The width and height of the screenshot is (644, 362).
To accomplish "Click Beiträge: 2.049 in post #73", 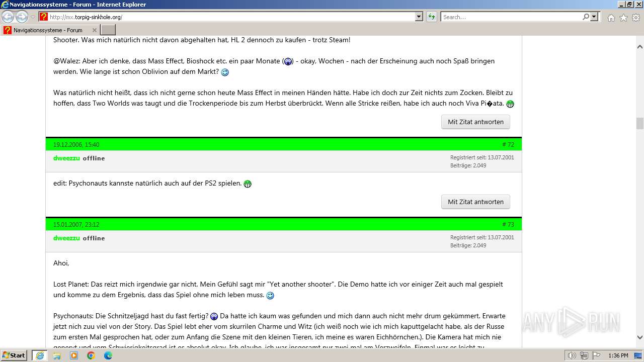I will (x=468, y=245).
